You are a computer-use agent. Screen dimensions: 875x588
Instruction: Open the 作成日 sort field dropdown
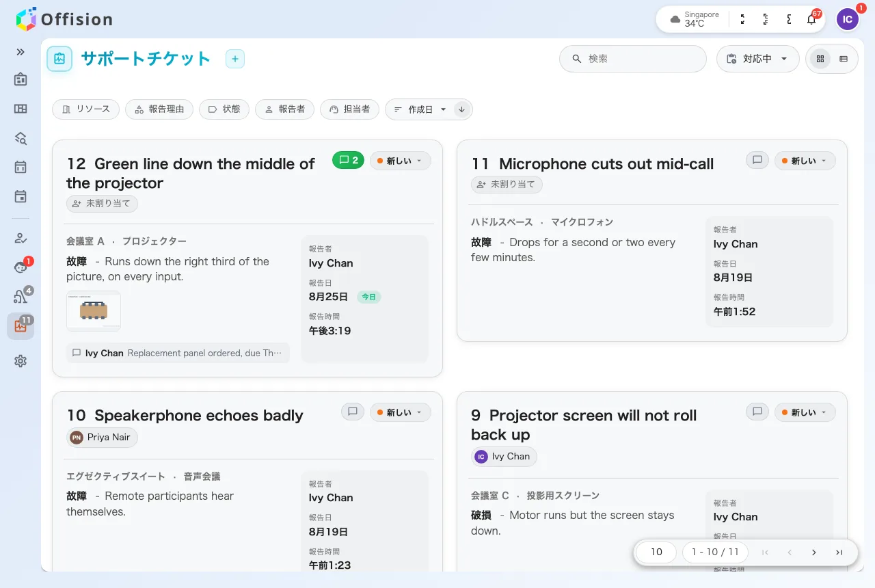click(420, 109)
